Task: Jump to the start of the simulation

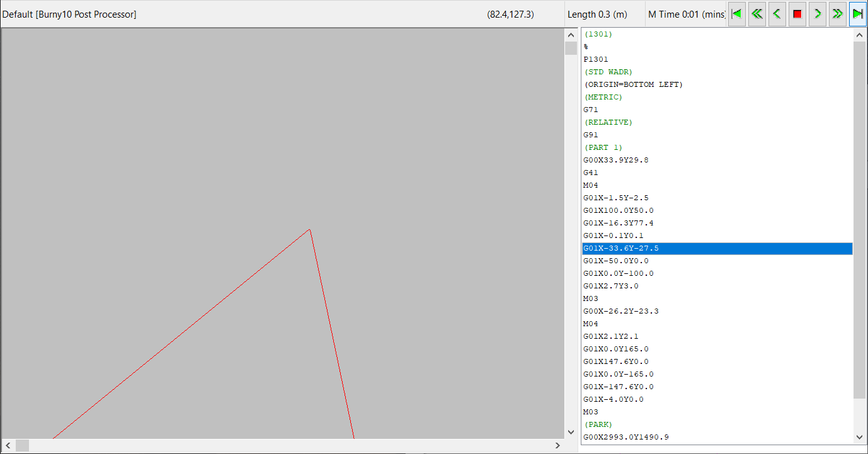Action: pos(737,14)
